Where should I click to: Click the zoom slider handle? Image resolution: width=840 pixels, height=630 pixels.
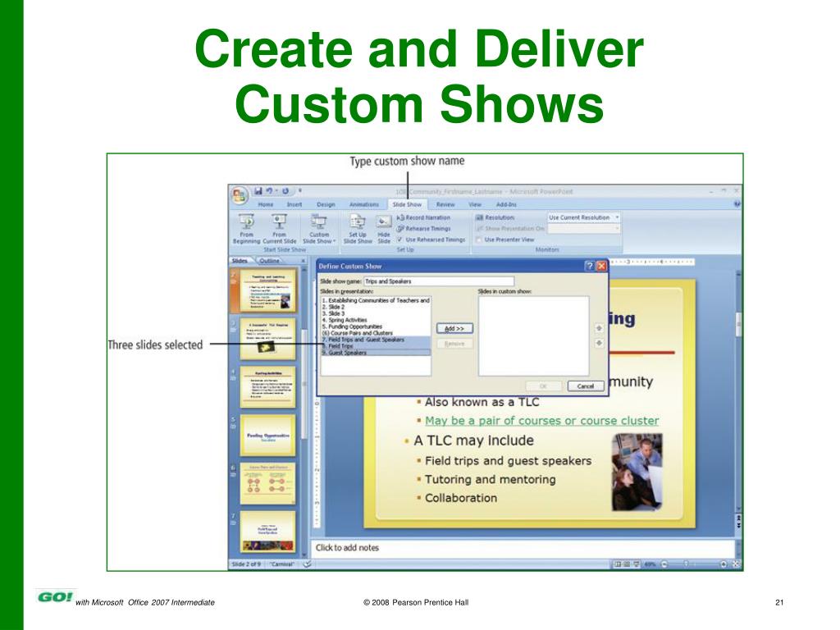[x=686, y=564]
